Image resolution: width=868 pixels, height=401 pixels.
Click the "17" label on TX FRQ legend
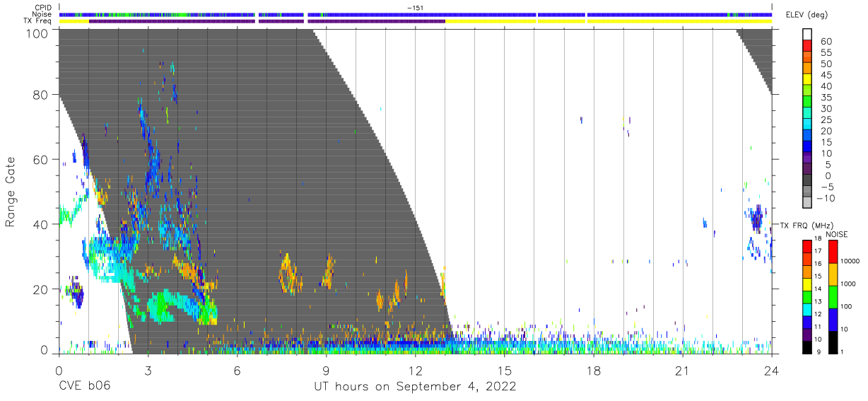point(817,251)
